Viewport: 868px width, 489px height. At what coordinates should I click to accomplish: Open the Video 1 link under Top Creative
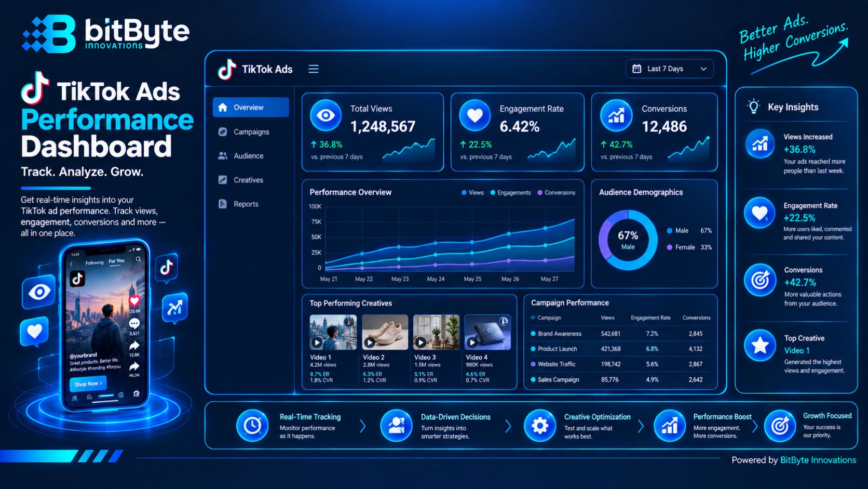[x=797, y=351]
